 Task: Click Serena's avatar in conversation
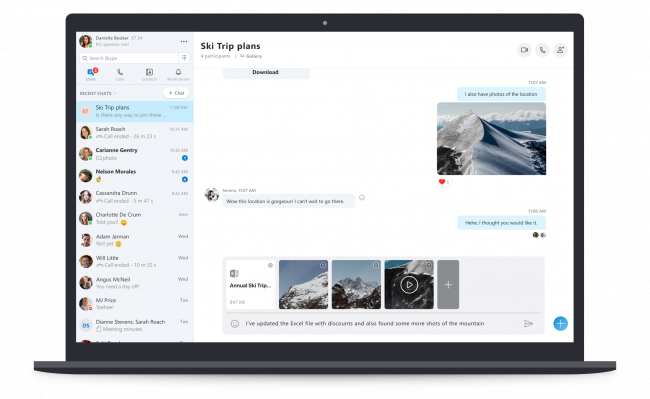[211, 194]
